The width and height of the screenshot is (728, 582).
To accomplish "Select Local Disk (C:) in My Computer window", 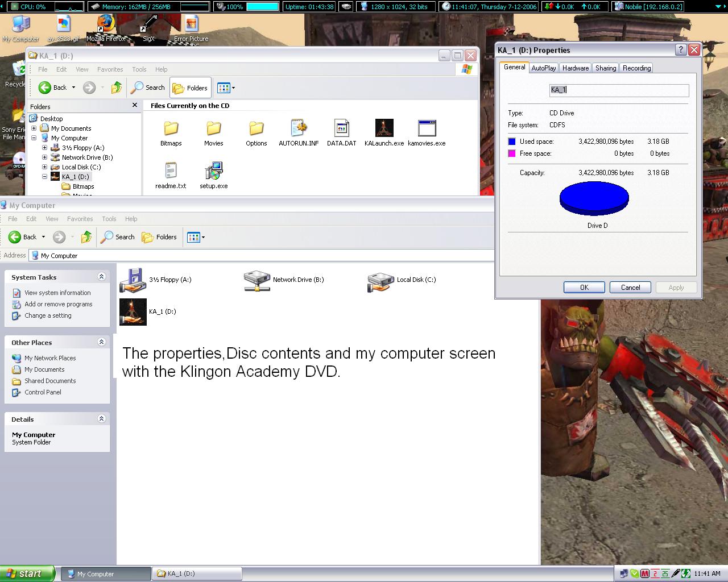I will point(402,280).
